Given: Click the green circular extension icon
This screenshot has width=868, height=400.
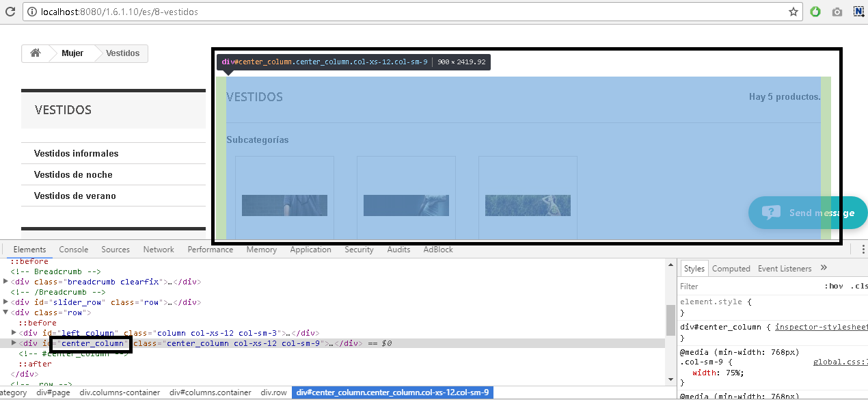Looking at the screenshot, I should tap(815, 12).
